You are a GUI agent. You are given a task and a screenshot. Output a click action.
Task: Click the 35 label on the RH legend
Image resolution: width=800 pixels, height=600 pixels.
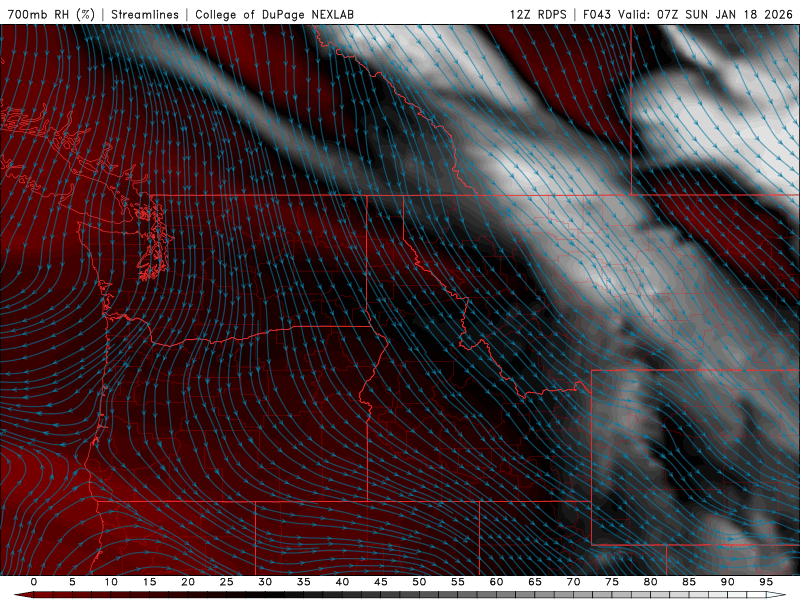coord(304,582)
